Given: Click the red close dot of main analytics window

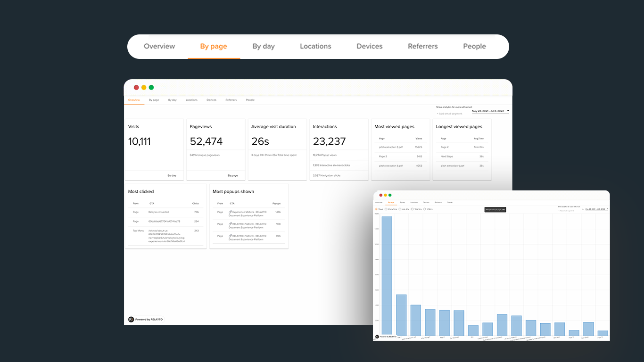Looking at the screenshot, I should click(x=136, y=87).
